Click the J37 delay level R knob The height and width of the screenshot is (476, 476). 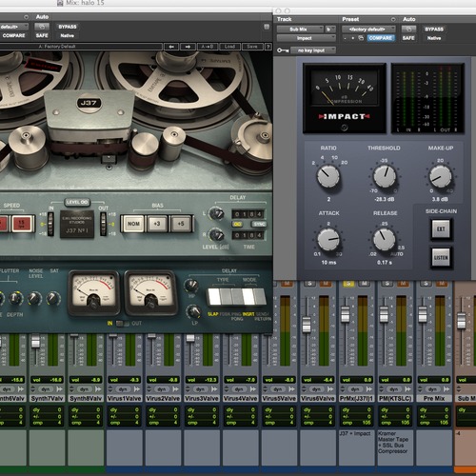pos(216,235)
